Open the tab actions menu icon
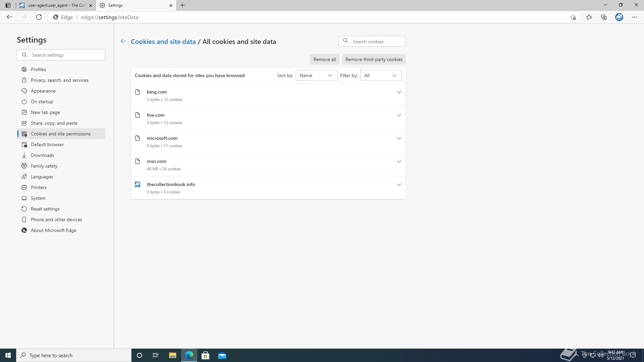The height and width of the screenshot is (362, 644). 8,5
